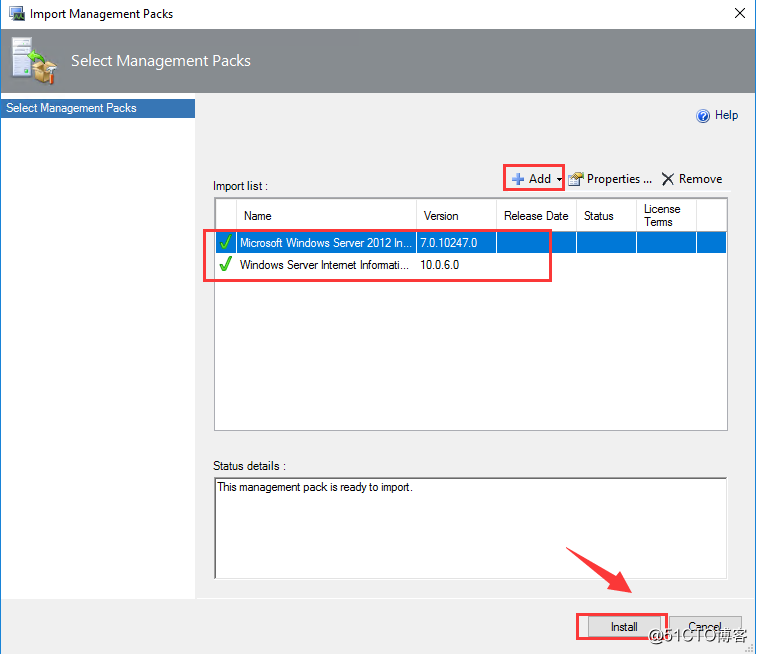Screen dimensions: 757x654
Task: Open Properties for the selected pack
Action: (610, 179)
